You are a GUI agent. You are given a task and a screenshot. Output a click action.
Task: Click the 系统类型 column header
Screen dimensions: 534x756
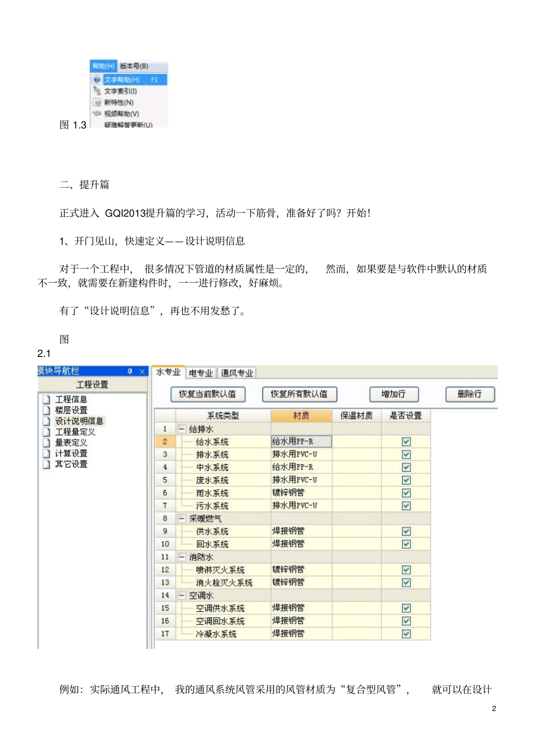pyautogui.click(x=223, y=415)
